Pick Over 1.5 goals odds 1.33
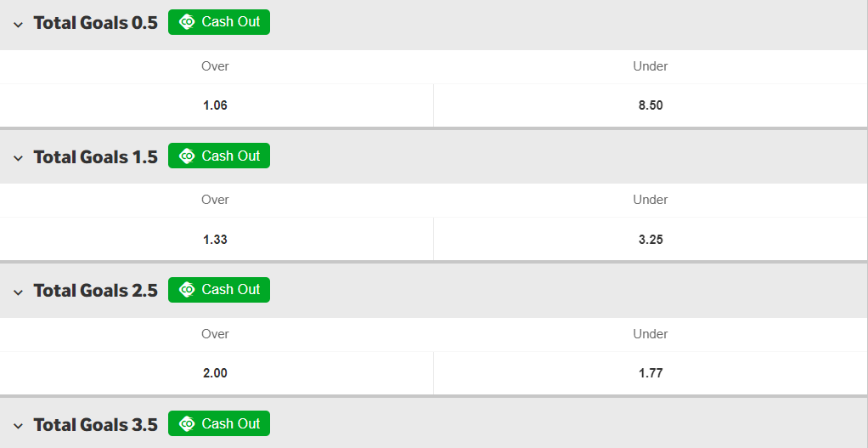 [x=217, y=239]
